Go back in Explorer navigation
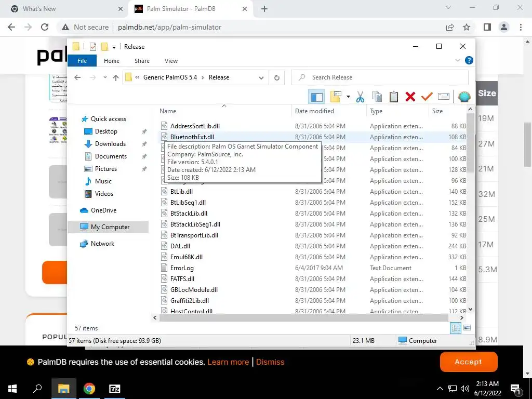Viewport: 532px width, 399px height. (77, 77)
